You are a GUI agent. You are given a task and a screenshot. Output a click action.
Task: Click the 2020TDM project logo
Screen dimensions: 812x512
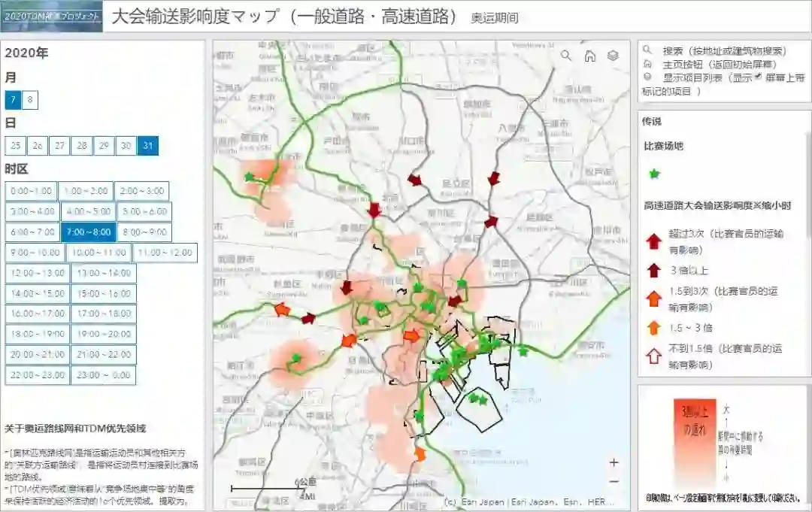[x=51, y=17]
